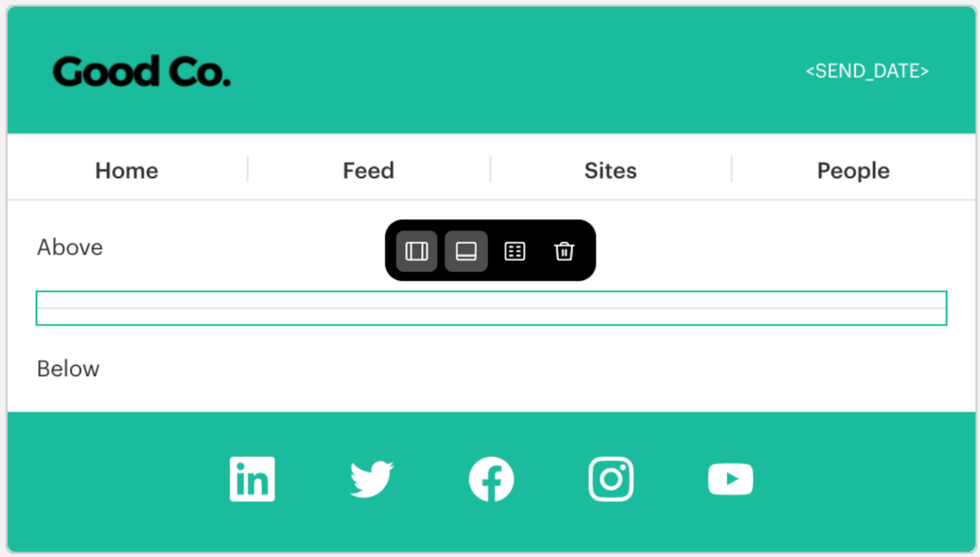The height and width of the screenshot is (557, 980).
Task: Select the Sites navigation link
Action: 611,170
